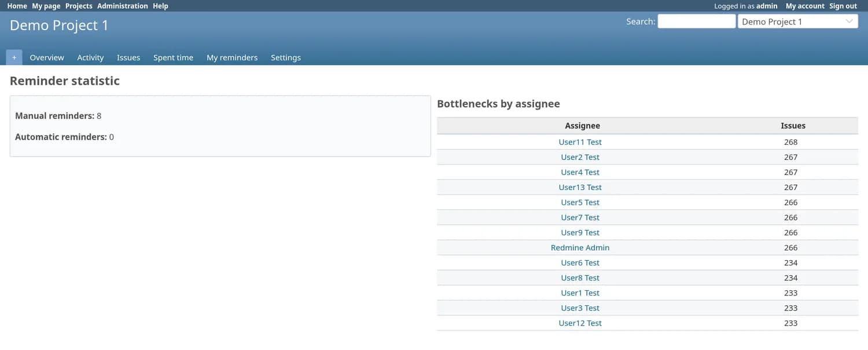Image resolution: width=868 pixels, height=350 pixels.
Task: Click the 268 issues count
Action: [x=790, y=142]
